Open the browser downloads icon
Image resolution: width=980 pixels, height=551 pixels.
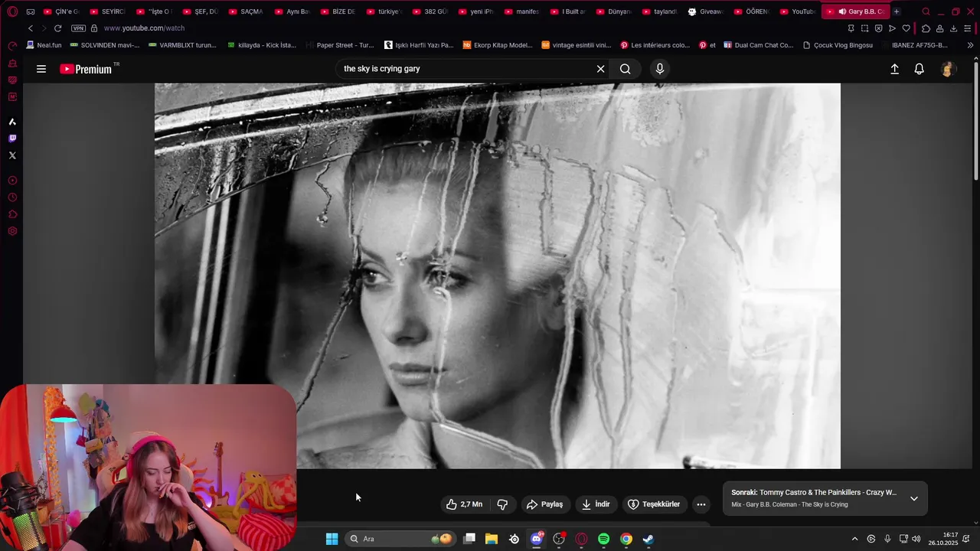pos(953,28)
